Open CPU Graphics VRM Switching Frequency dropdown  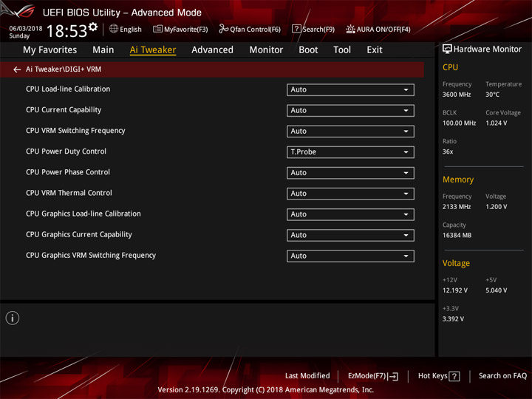pyautogui.click(x=350, y=256)
